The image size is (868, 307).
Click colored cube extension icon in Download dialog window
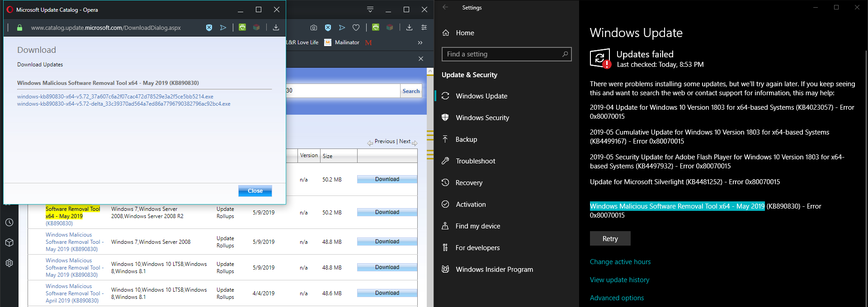256,27
